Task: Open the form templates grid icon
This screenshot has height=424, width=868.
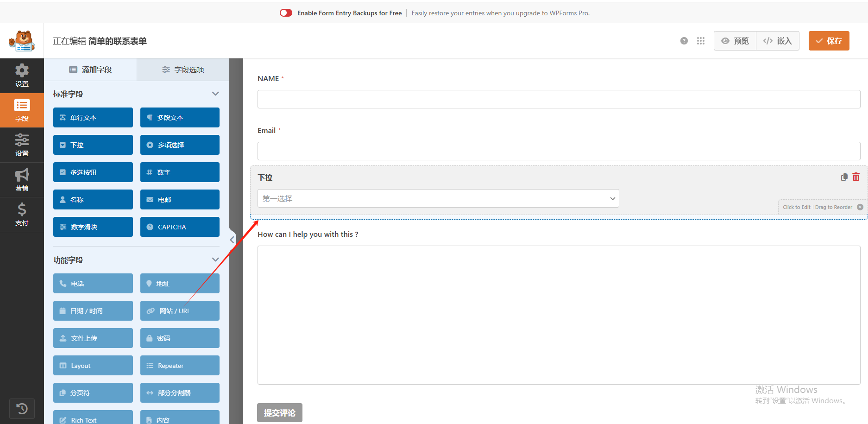Action: tap(700, 41)
